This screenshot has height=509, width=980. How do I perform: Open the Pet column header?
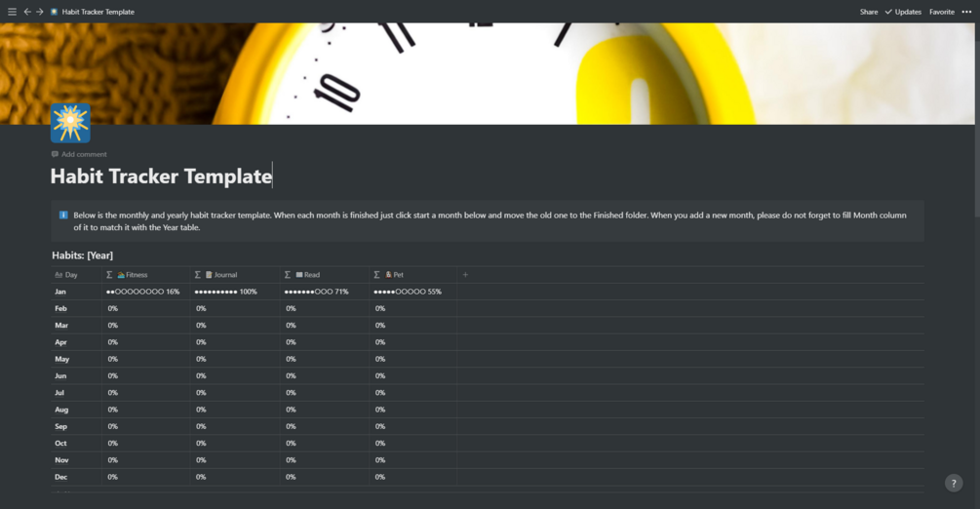[x=413, y=275]
